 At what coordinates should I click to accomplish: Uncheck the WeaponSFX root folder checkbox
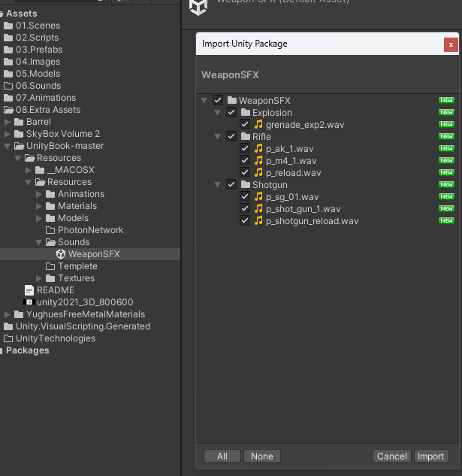click(x=218, y=100)
